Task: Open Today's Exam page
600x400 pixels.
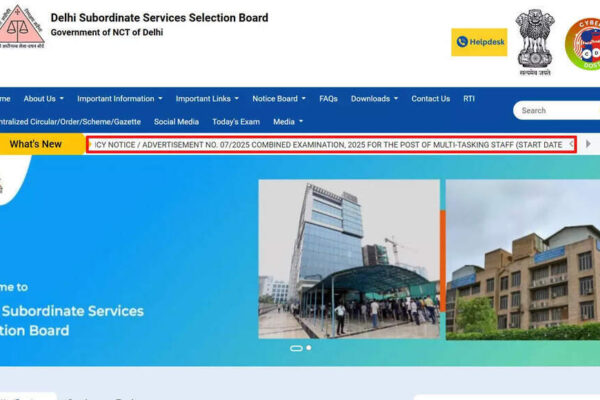Action: [x=236, y=122]
